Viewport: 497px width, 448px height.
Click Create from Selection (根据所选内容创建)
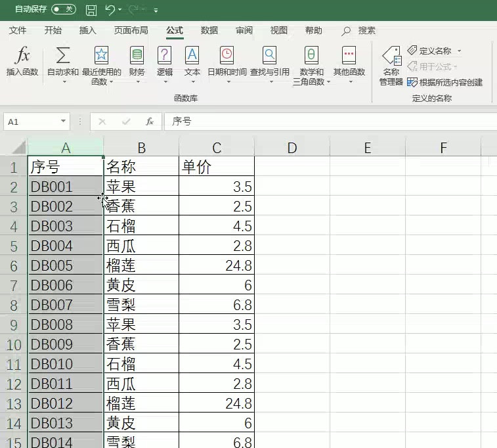[445, 82]
